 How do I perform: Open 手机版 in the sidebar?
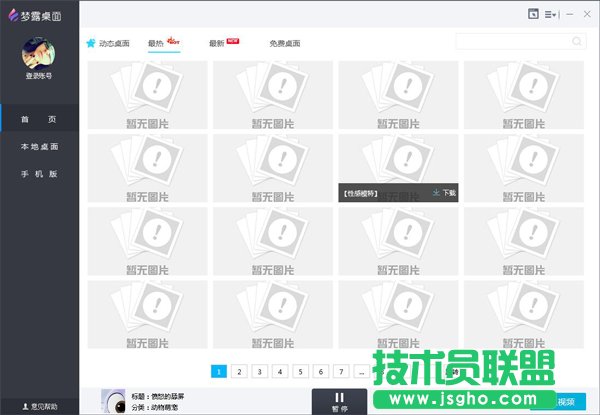[39, 174]
